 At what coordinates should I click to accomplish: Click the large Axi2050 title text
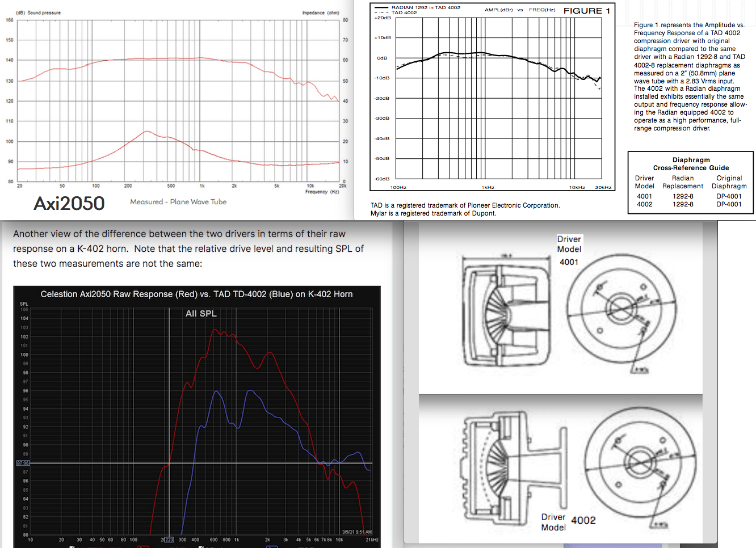point(69,203)
